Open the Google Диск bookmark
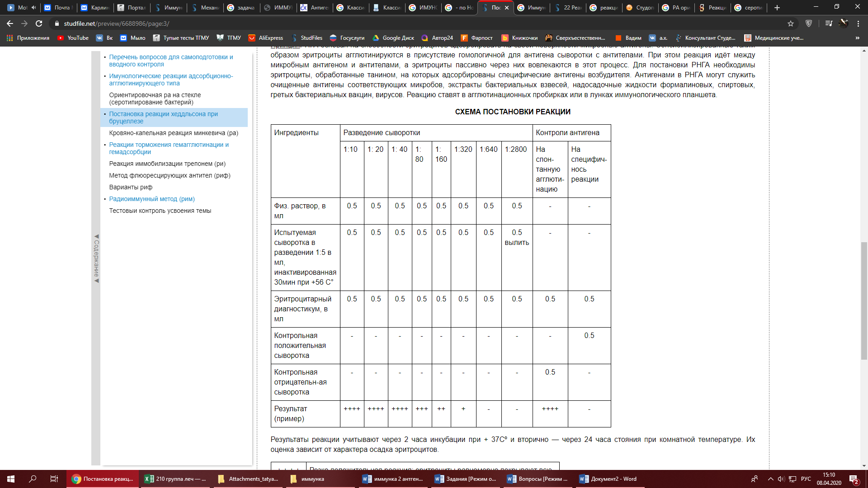Screen dimensions: 868x488 (x=393, y=38)
